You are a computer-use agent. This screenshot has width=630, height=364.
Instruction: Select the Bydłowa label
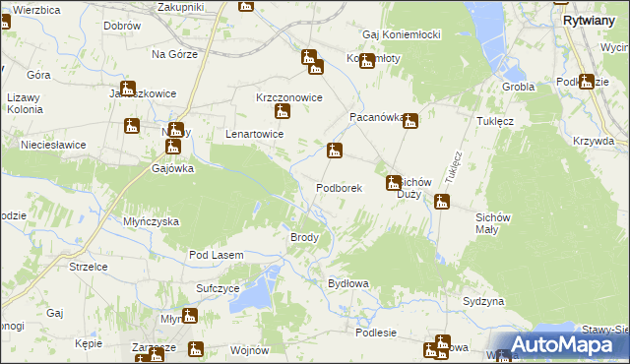pyautogui.click(x=348, y=283)
